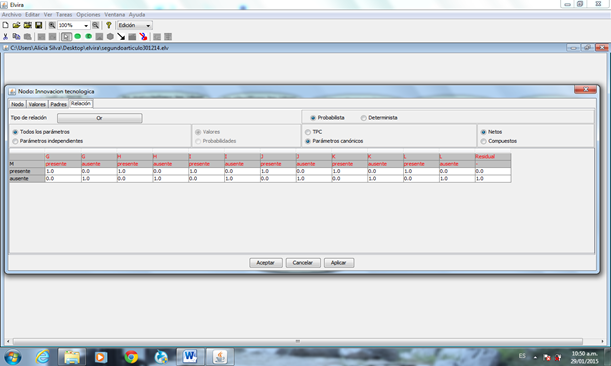Click the open folder icon

16,25
